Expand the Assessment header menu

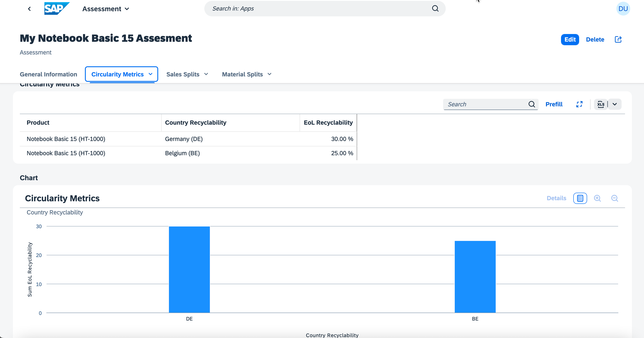coord(106,9)
